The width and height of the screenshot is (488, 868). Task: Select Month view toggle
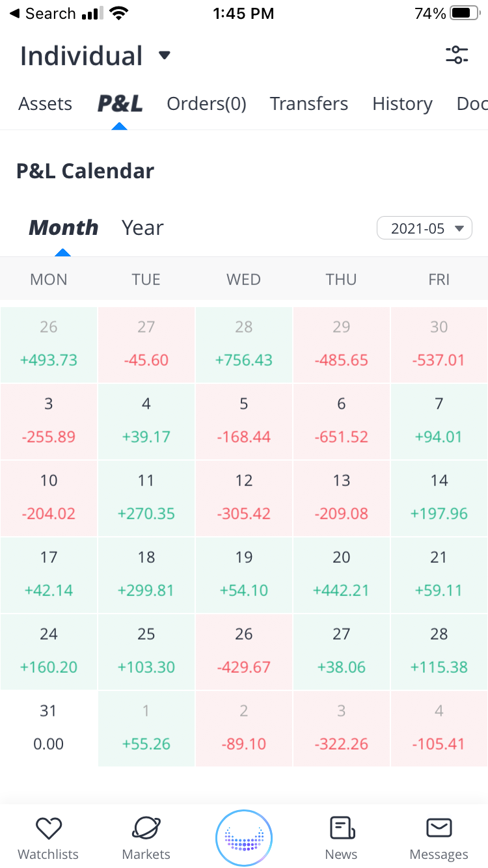point(63,228)
